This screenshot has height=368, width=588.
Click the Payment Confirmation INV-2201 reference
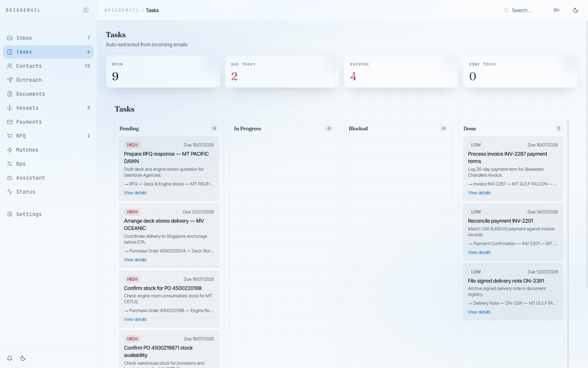512,244
